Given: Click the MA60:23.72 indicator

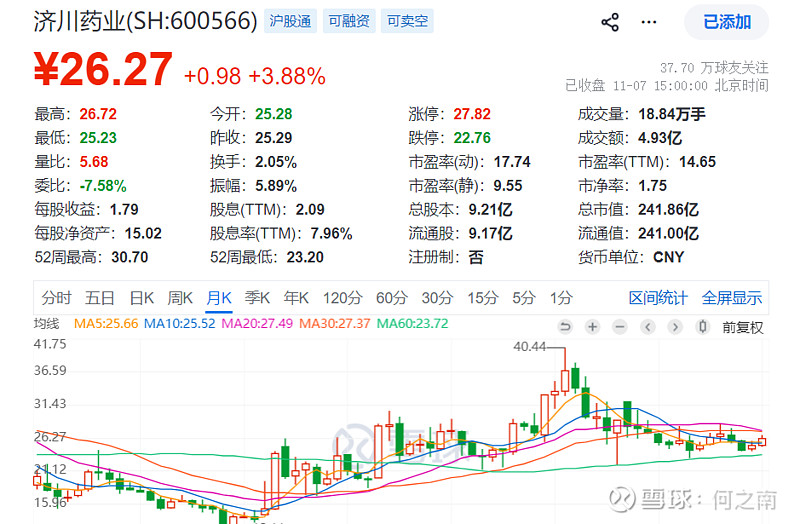Looking at the screenshot, I should (412, 323).
